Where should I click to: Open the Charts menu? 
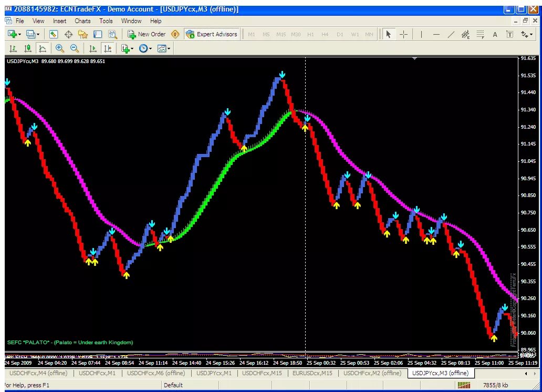pos(82,21)
